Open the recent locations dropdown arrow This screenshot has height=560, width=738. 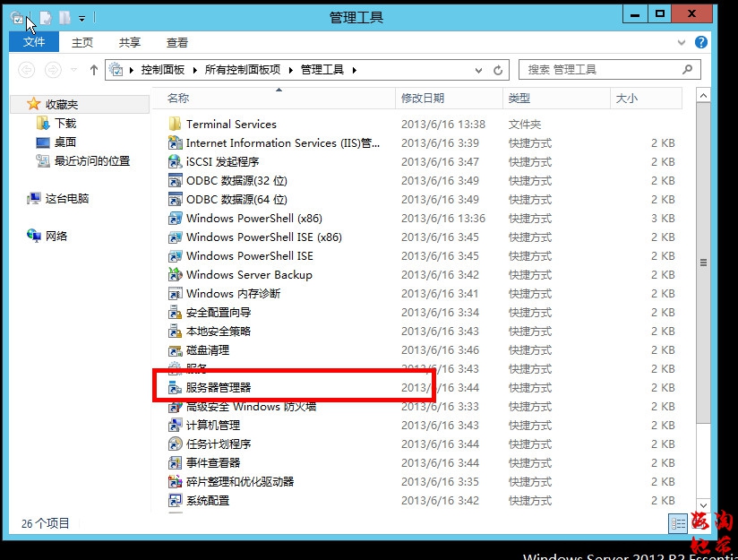pyautogui.click(x=74, y=70)
